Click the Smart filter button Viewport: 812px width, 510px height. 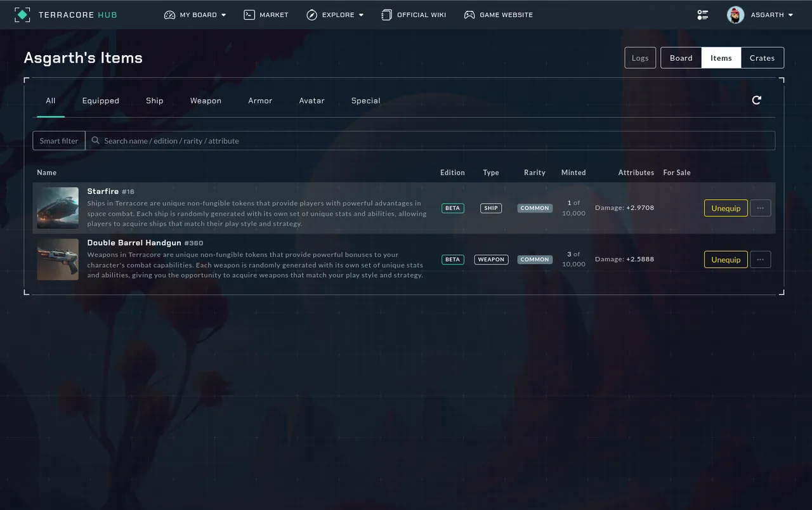point(59,141)
